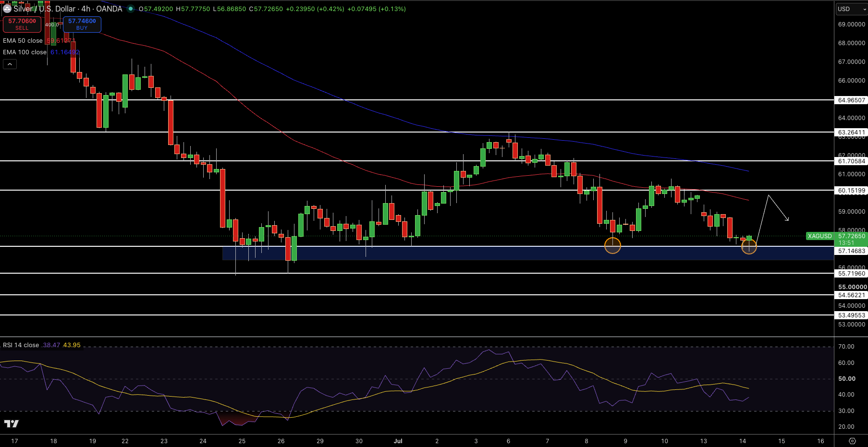Click the 50.00 level on the RSI scale
This screenshot has width=868, height=447.
[847, 379]
